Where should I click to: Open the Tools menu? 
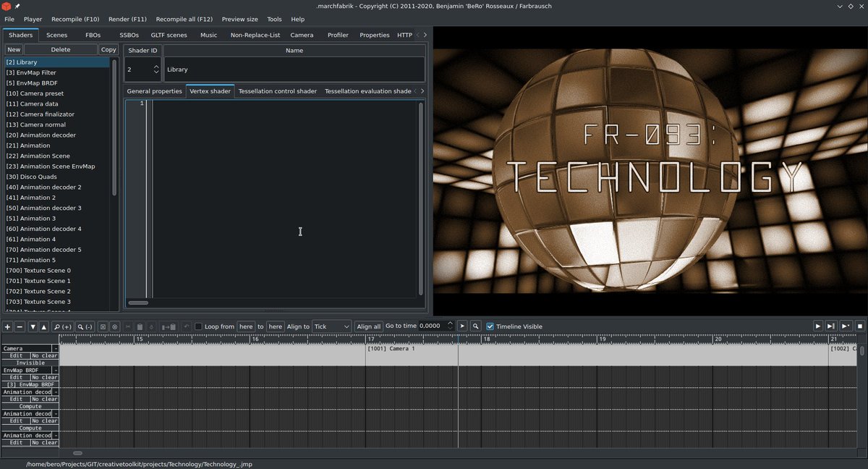coord(274,19)
